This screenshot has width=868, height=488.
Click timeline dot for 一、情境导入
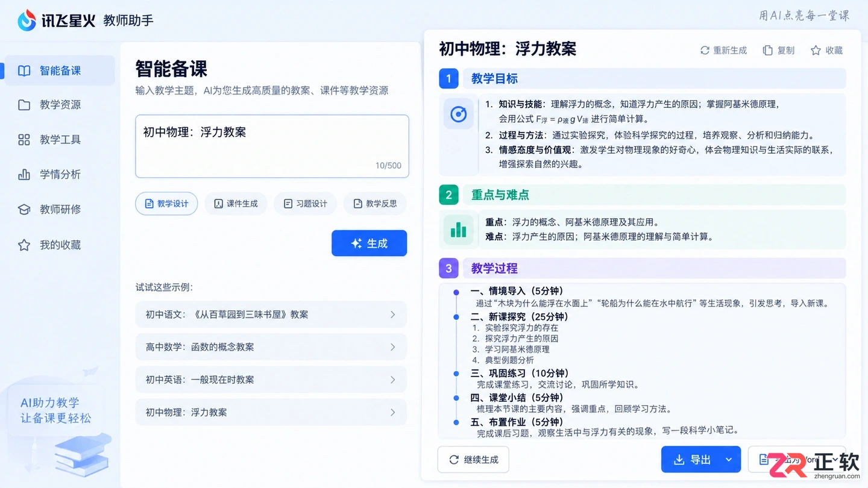click(x=456, y=292)
